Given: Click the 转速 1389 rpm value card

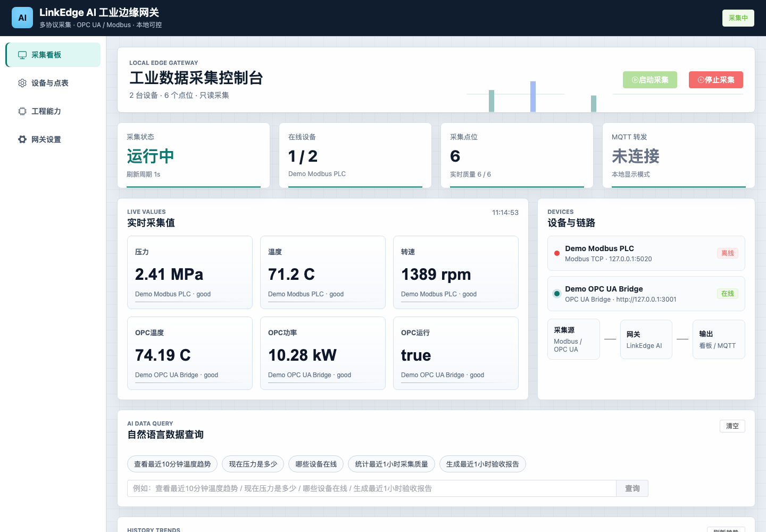Looking at the screenshot, I should pyautogui.click(x=456, y=272).
